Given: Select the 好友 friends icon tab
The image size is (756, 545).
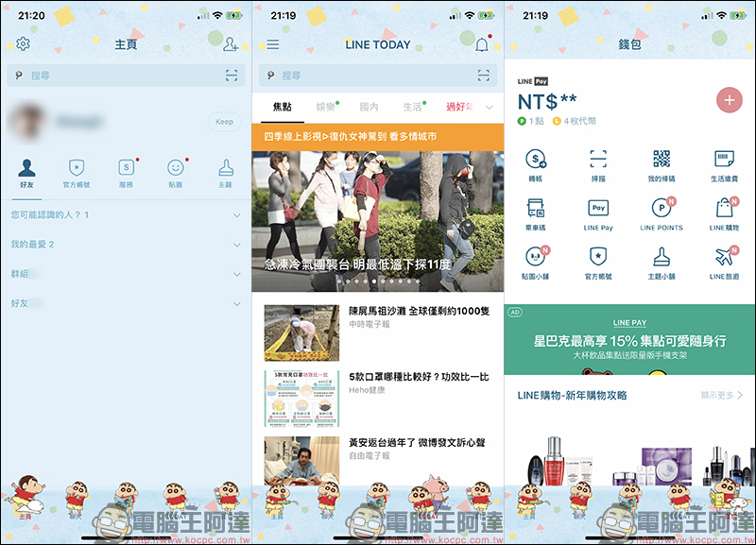Looking at the screenshot, I should tap(26, 173).
